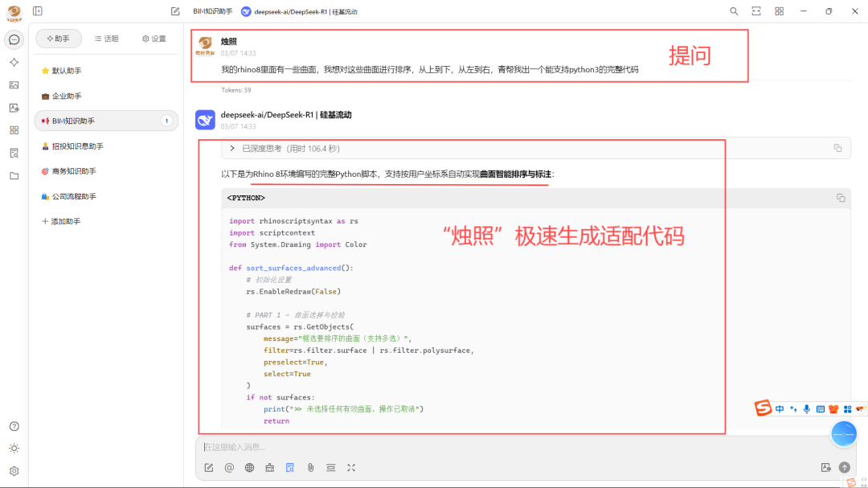868x488 pixels.
Task: Click the four-squares grid icon in title bar
Action: 780,11
